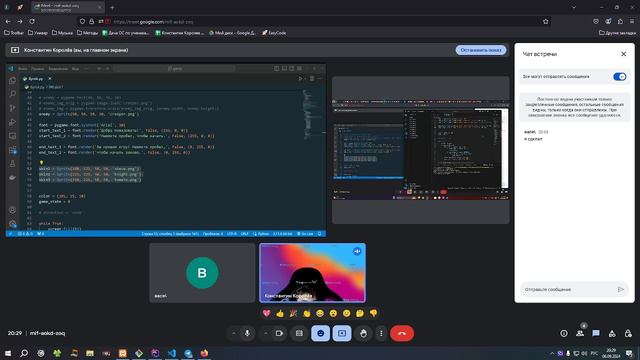Screen dimensions: 640x360
Task: Open host controls lock icon
Action: click(x=628, y=333)
